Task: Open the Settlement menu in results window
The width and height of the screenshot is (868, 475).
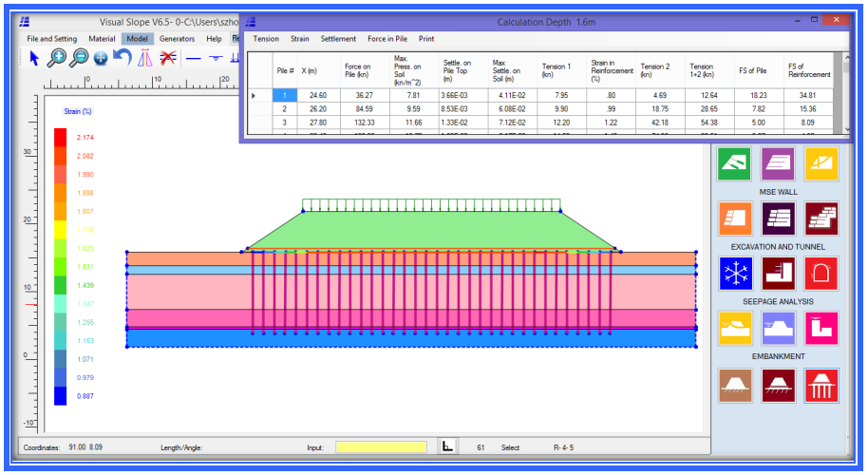Action: click(x=338, y=39)
